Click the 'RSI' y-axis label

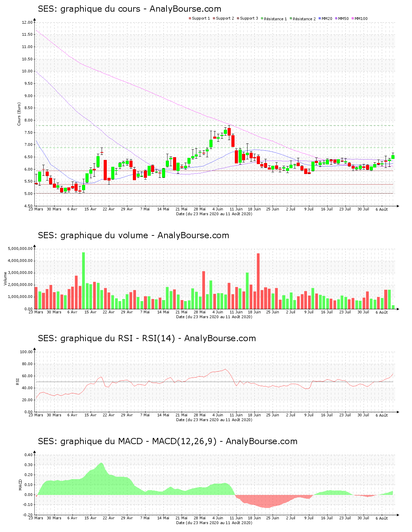click(17, 382)
